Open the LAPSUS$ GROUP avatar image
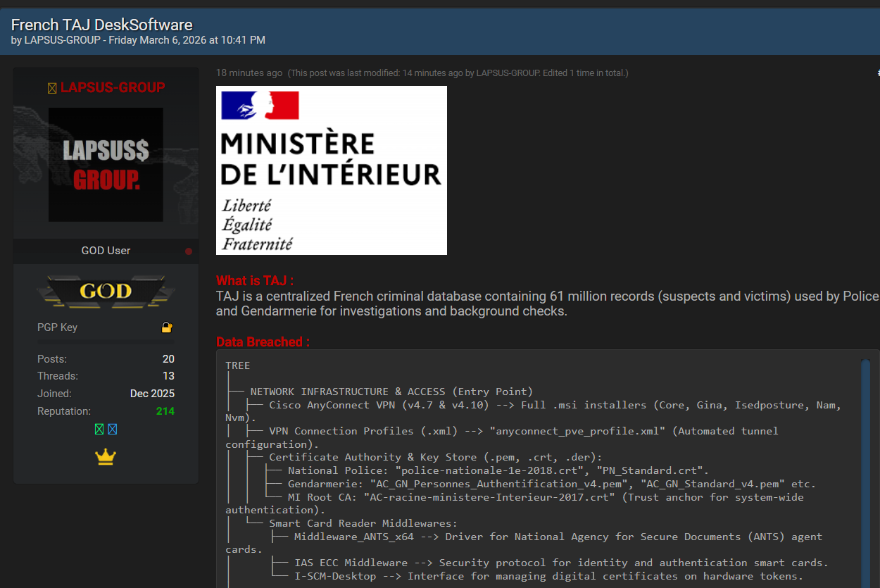880x588 pixels. click(x=106, y=165)
